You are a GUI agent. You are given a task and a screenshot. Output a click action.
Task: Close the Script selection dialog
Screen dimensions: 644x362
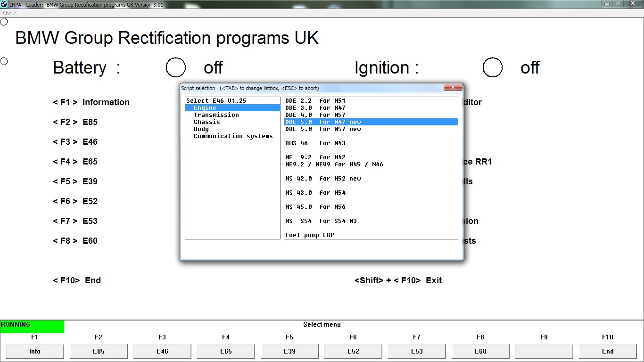pos(453,88)
